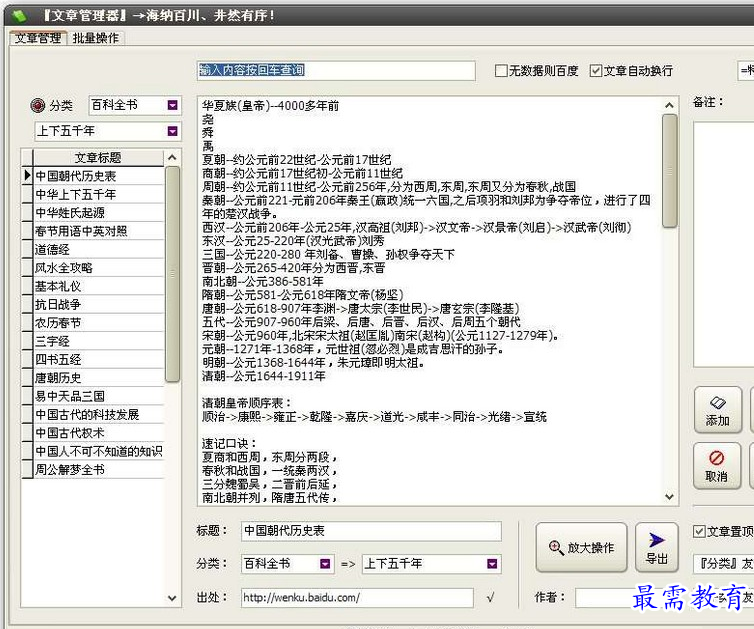The width and height of the screenshot is (754, 629).
Task: Uncheck the 文章置顶 checkbox
Action: coord(700,531)
